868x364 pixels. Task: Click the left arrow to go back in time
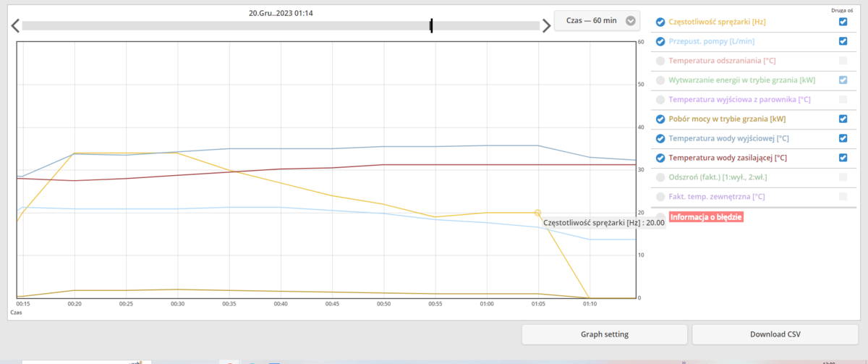(x=15, y=26)
